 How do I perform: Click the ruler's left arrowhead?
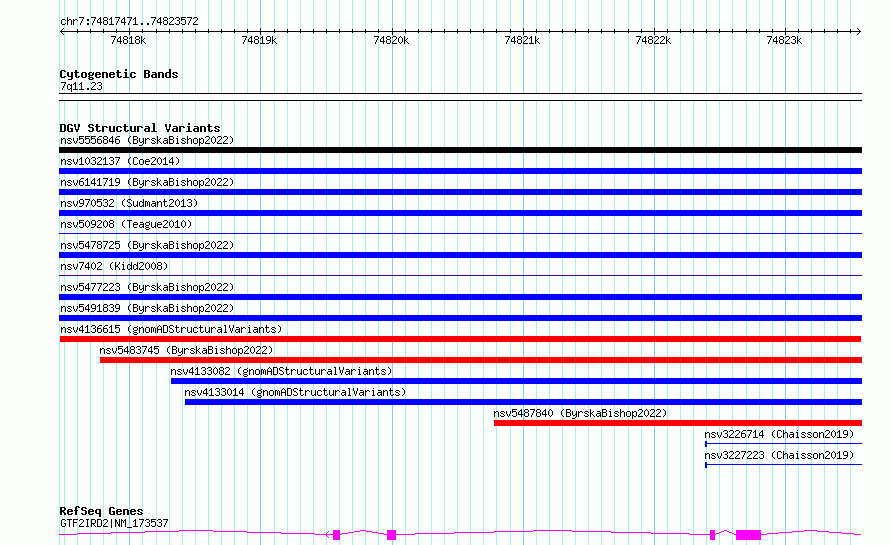(62, 31)
